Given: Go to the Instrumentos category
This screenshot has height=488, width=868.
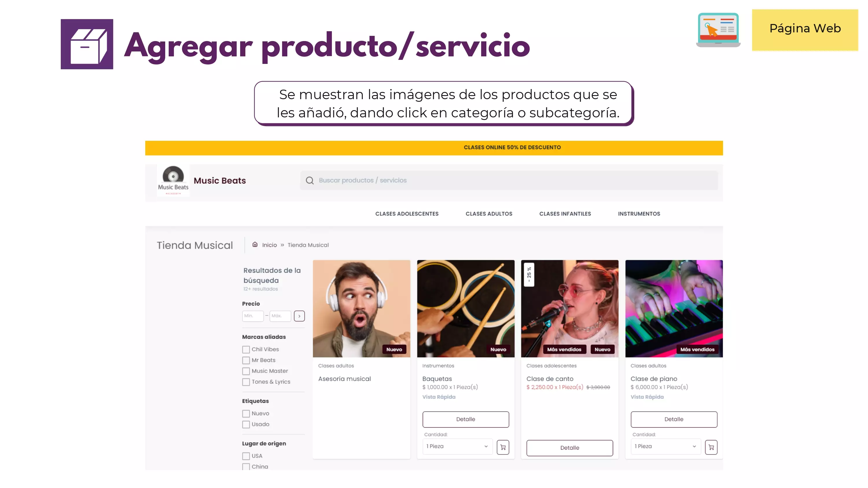Looking at the screenshot, I should pyautogui.click(x=639, y=214).
